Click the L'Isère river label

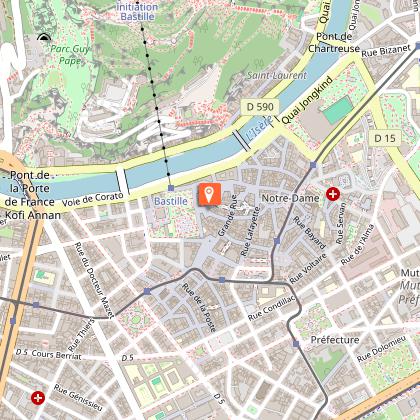(x=259, y=128)
